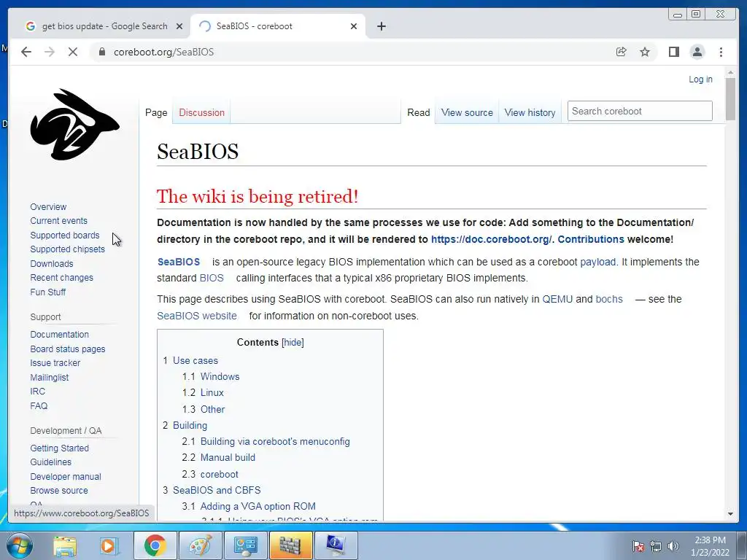
Task: Open the QEMU link
Action: (557, 299)
